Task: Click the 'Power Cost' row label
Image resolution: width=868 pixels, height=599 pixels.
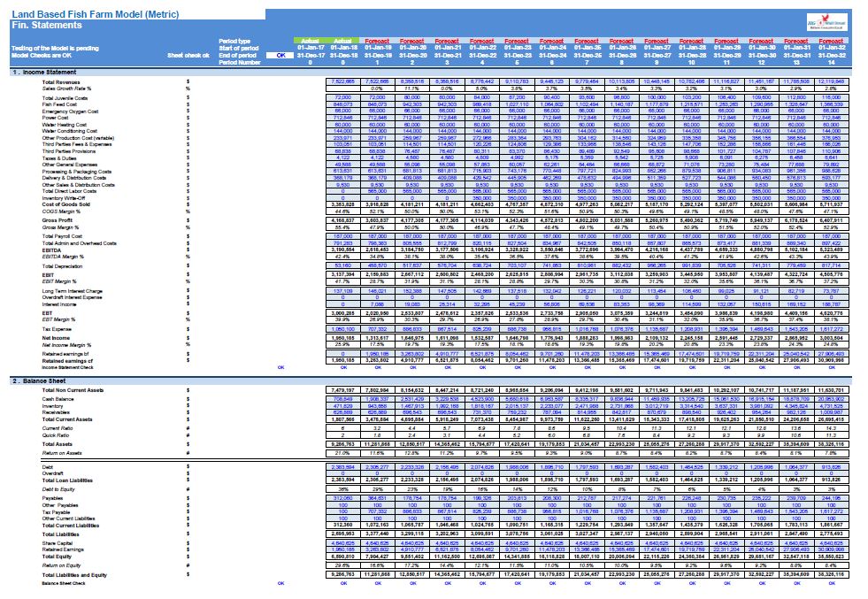Action: tap(56, 118)
